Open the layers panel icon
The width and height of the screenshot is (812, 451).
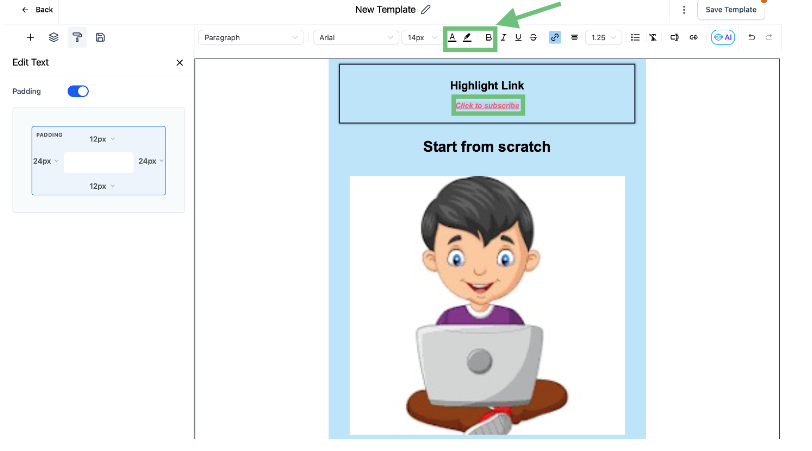pyautogui.click(x=54, y=37)
